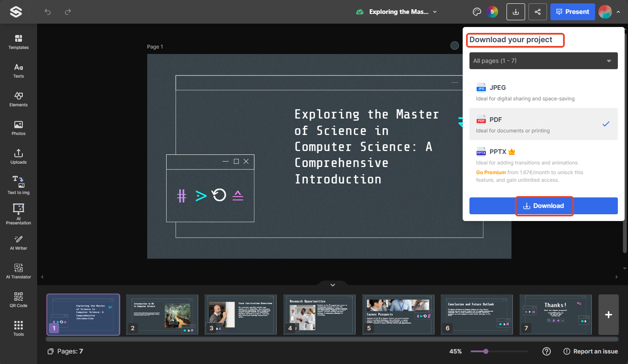
Task: Click the Page 1 label above canvas
Action: 155,47
